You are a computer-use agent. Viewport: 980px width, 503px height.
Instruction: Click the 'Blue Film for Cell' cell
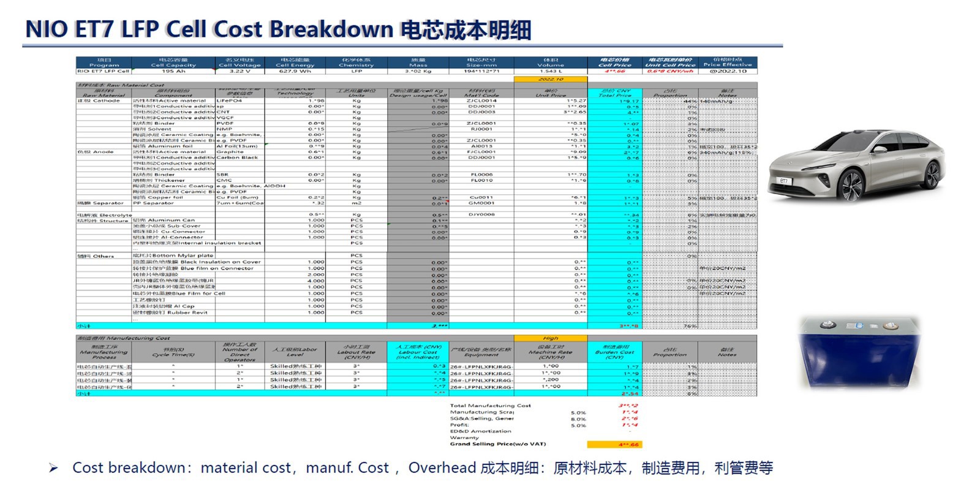[179, 293]
